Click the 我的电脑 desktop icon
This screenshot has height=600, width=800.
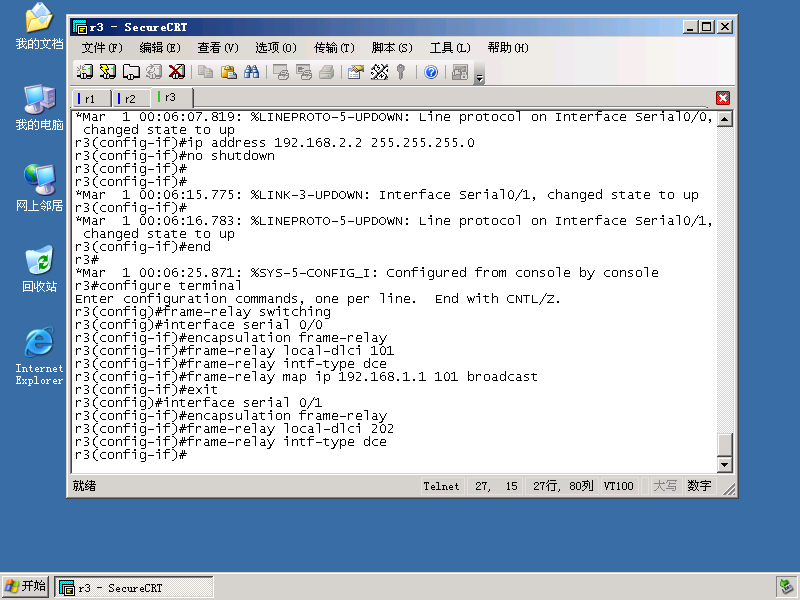39,108
